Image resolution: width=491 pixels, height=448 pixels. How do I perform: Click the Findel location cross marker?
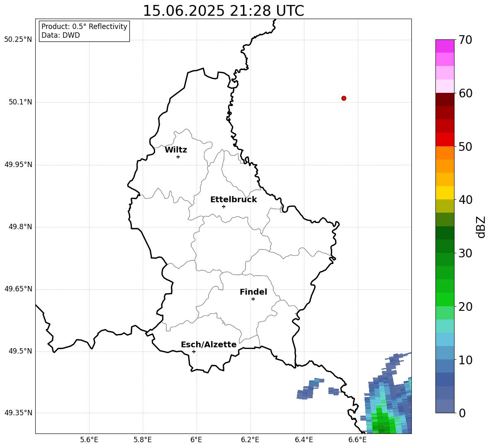(x=253, y=299)
